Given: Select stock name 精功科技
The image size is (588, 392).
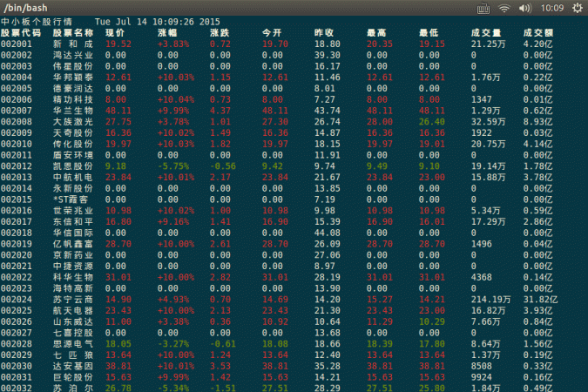Looking at the screenshot, I should 73,99.
